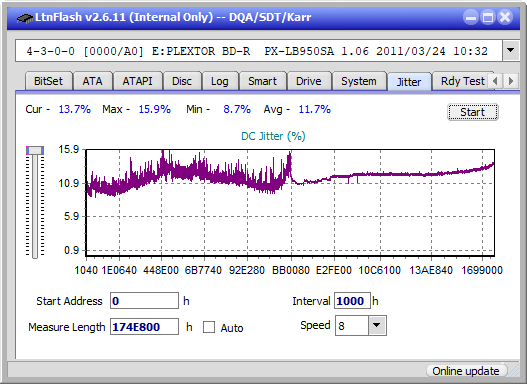The width and height of the screenshot is (527, 384).
Task: Select the Jitter tab
Action: [409, 82]
